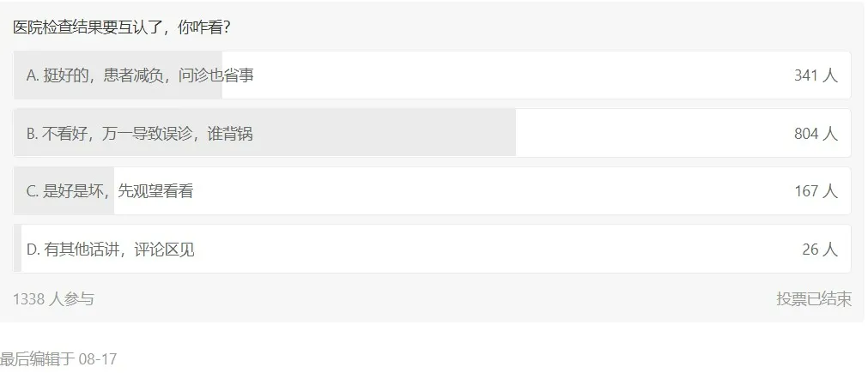This screenshot has width=868, height=373.
Task: Click the 167 人 vote count
Action: coord(815,191)
